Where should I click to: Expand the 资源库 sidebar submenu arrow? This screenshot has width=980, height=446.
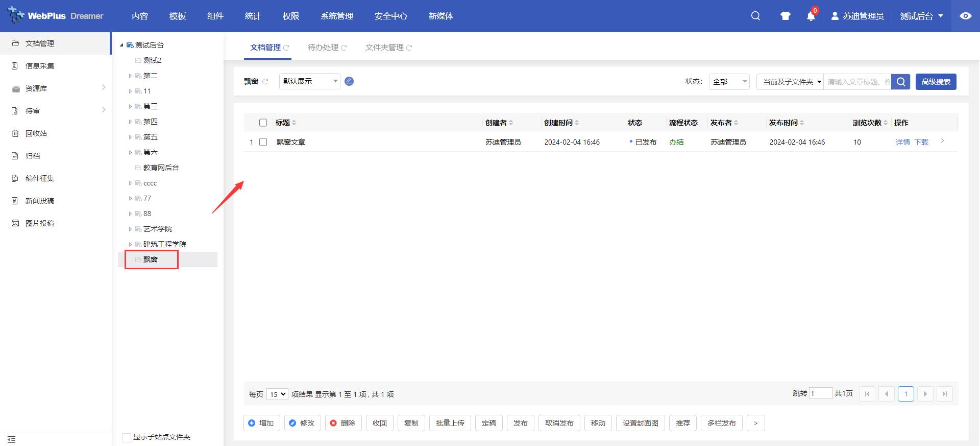(x=104, y=87)
